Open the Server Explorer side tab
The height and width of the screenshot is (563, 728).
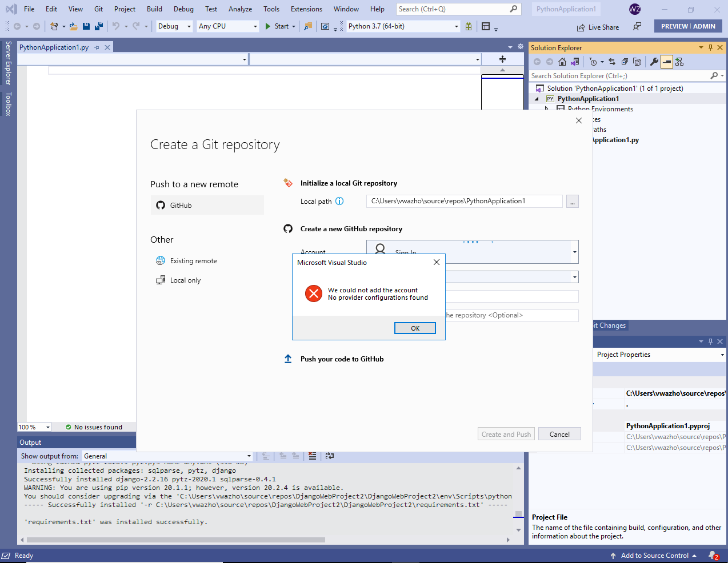(8, 63)
